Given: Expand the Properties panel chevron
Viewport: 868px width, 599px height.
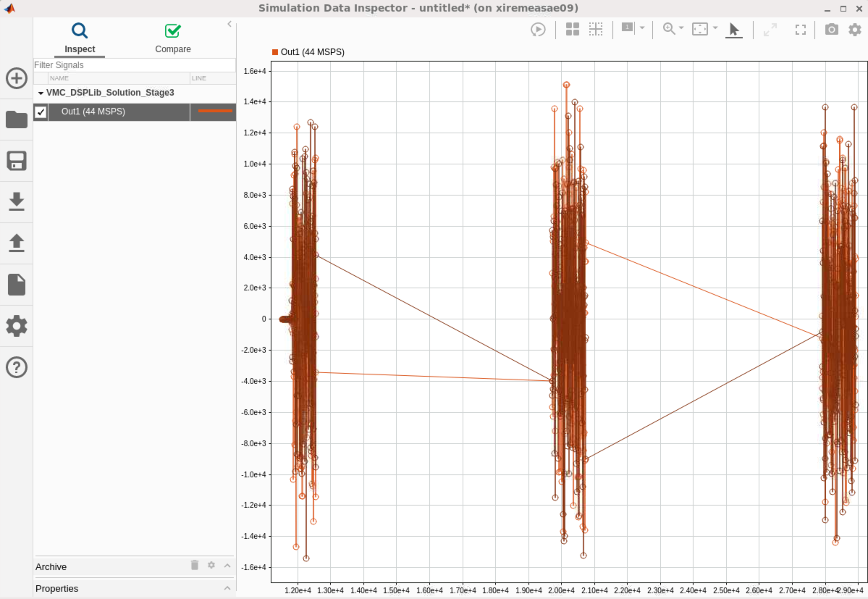Looking at the screenshot, I should [x=227, y=588].
